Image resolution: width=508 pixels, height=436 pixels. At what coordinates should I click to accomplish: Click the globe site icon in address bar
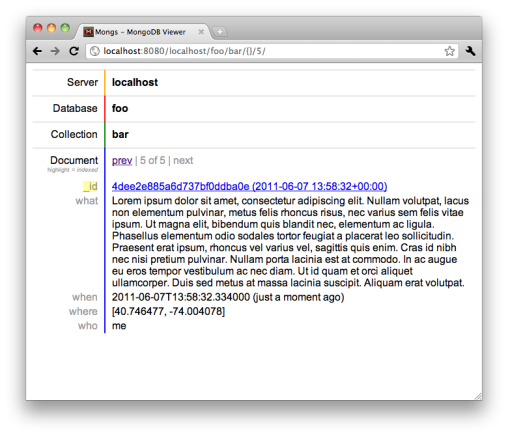(x=95, y=51)
